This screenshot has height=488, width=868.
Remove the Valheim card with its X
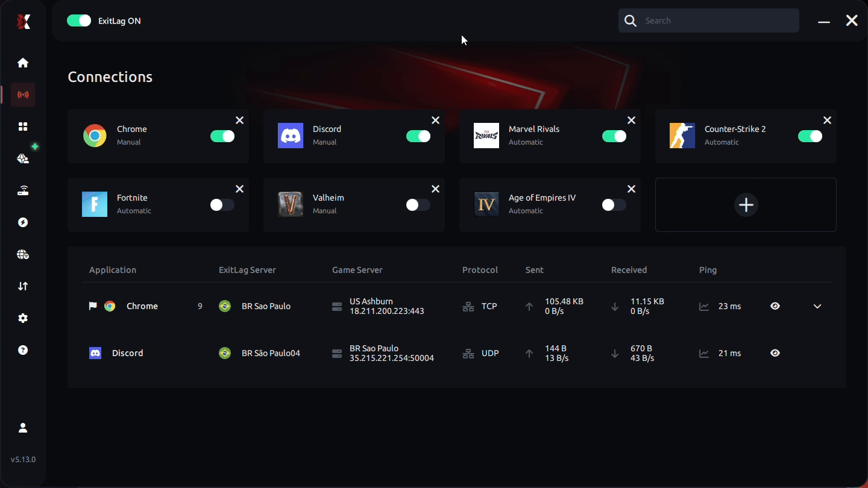click(435, 189)
